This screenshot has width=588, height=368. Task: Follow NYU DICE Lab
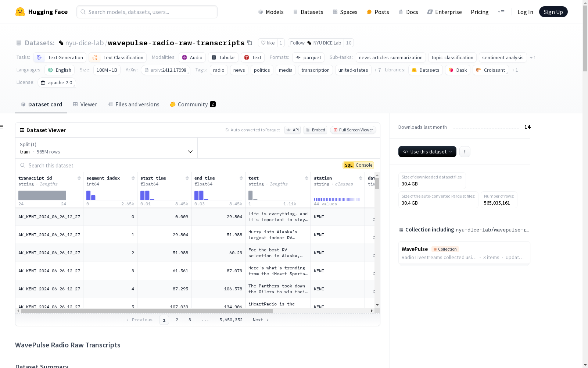(316, 43)
